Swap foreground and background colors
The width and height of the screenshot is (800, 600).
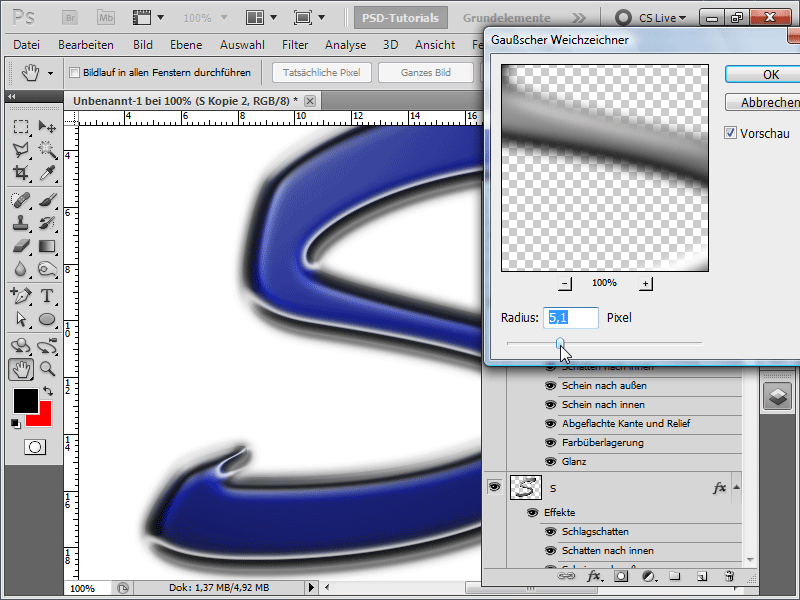click(48, 391)
